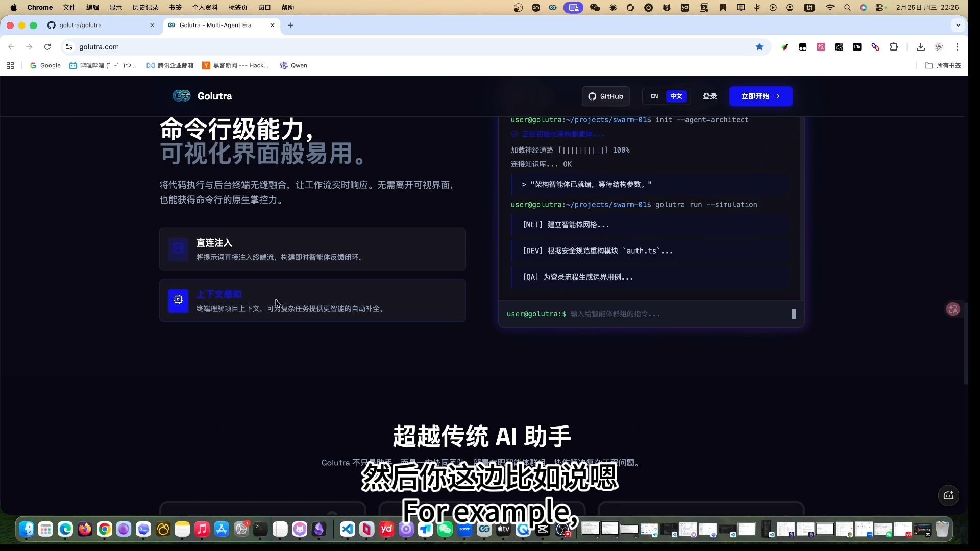Click the 登录 login link
Screen dimensions: 980x551
709,96
